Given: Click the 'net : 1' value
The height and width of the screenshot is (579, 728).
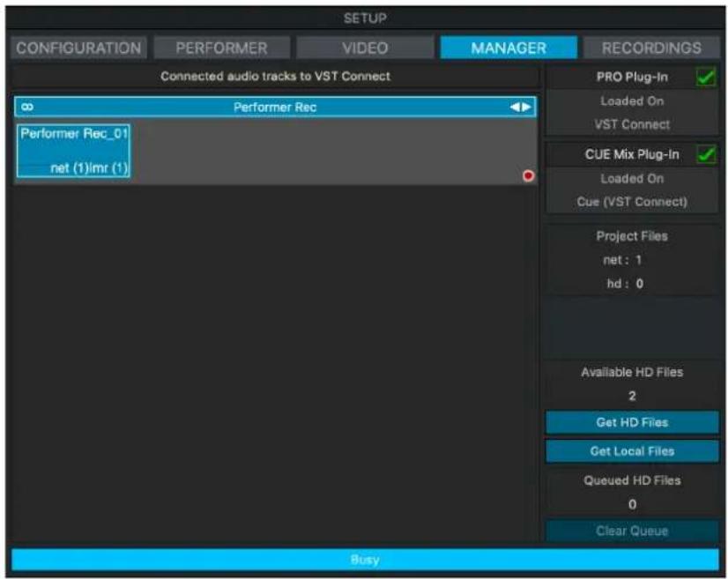Looking at the screenshot, I should pyautogui.click(x=622, y=260).
